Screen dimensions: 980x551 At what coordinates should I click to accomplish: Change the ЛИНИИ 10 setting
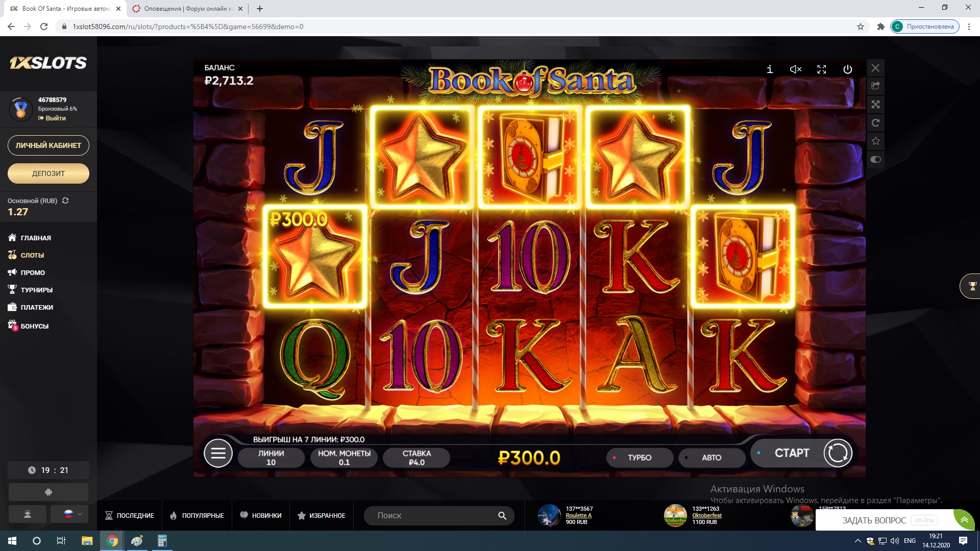click(x=271, y=458)
